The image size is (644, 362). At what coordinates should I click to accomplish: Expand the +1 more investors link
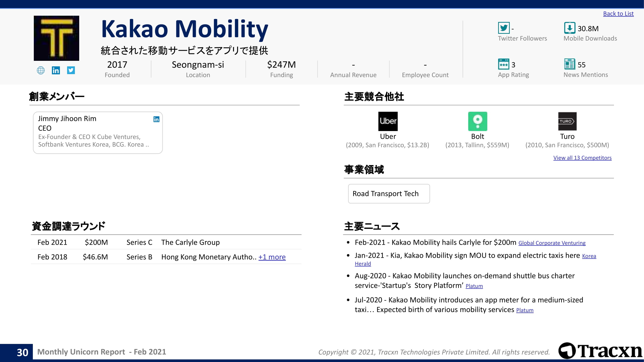pos(272,257)
